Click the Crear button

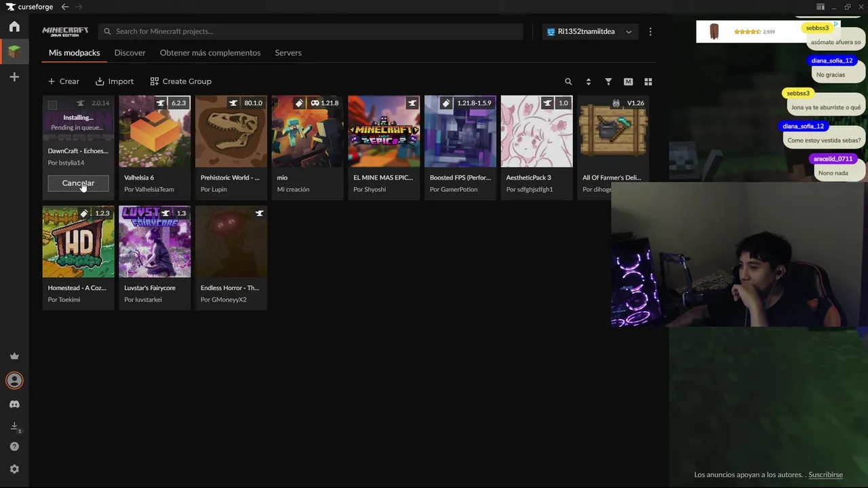click(63, 81)
